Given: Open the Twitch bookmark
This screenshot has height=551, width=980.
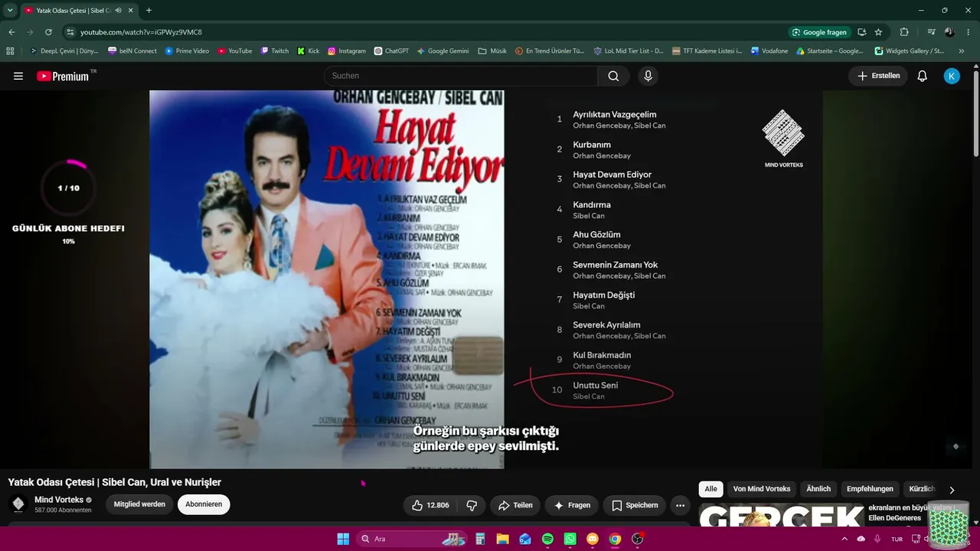Looking at the screenshot, I should point(275,51).
